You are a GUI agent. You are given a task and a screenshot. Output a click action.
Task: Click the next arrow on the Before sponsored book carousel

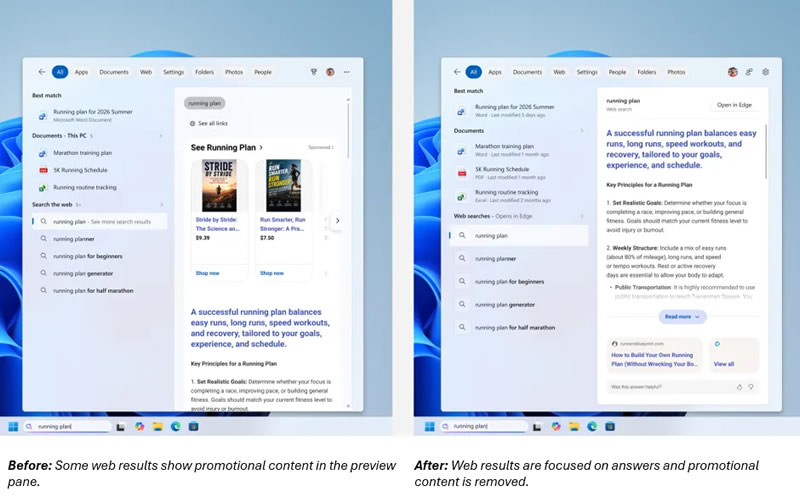(x=337, y=220)
